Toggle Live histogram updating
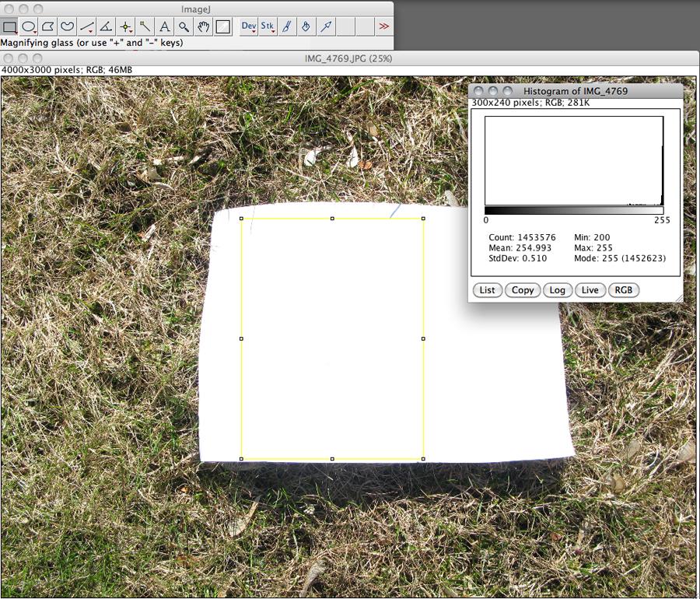 coord(590,290)
